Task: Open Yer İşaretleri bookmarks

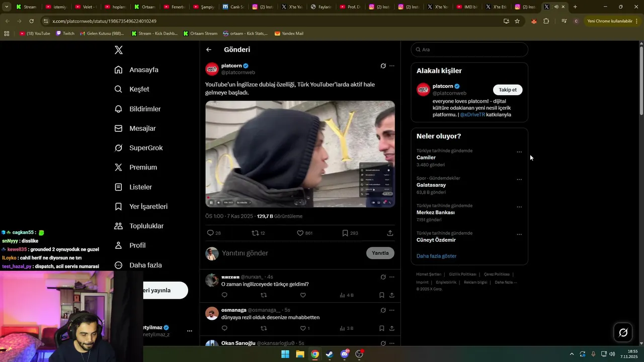Action: (141, 207)
